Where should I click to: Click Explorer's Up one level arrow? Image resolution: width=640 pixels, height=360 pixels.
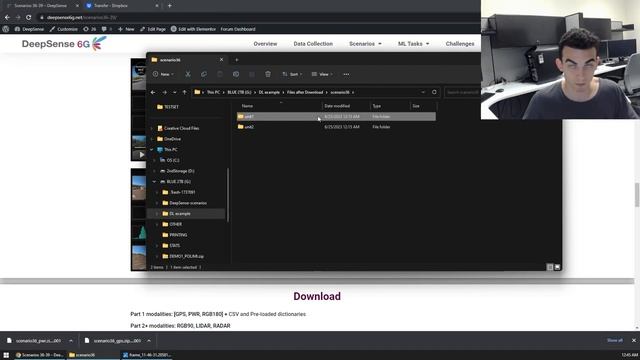[184, 92]
